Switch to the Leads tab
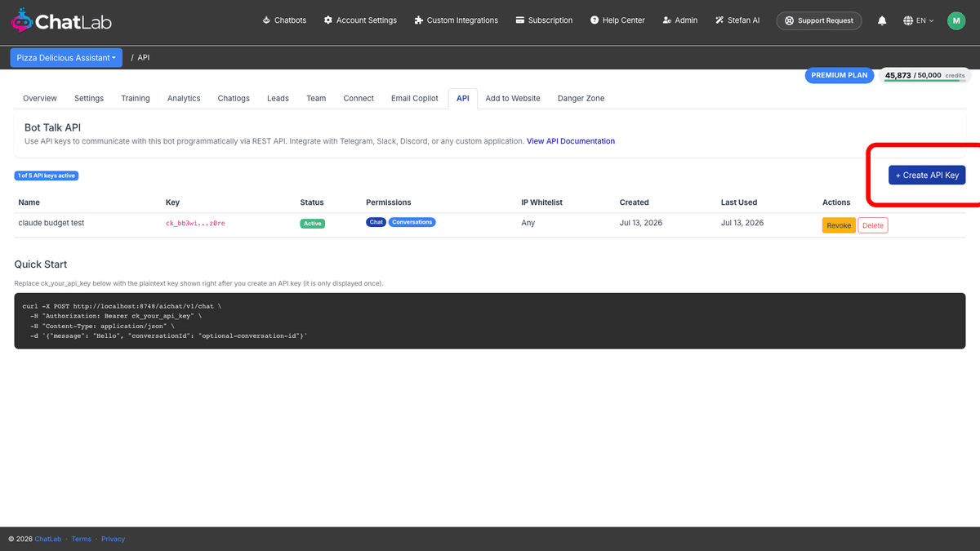Screen dimensions: 980x551 278,98
